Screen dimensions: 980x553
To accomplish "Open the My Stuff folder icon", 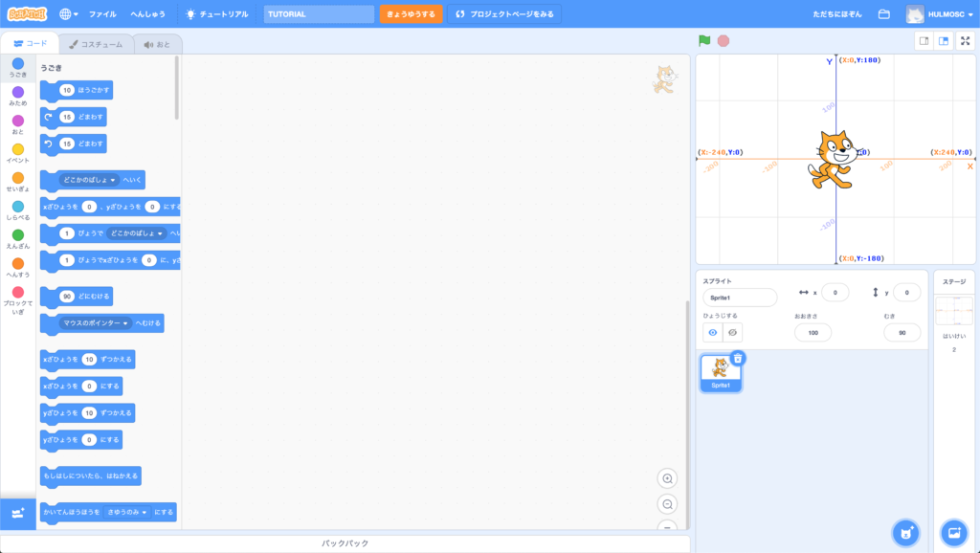I will [x=884, y=14].
